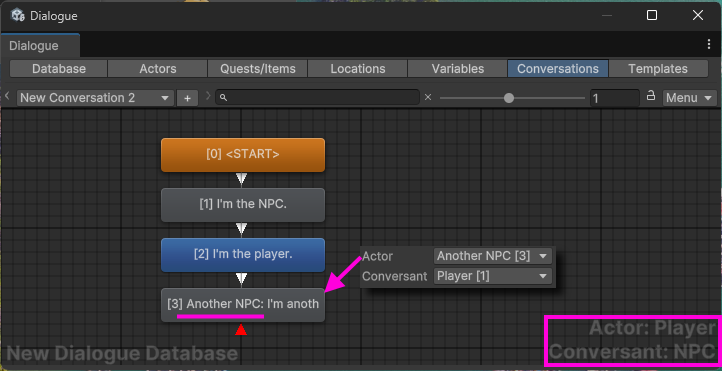Open the Templates tab
Viewport: 722px width, 371px height.
tap(658, 69)
